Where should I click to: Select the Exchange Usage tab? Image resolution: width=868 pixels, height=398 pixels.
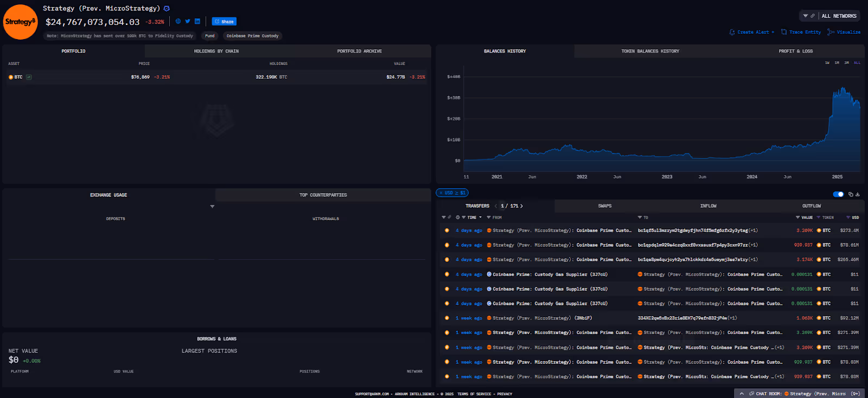[108, 195]
